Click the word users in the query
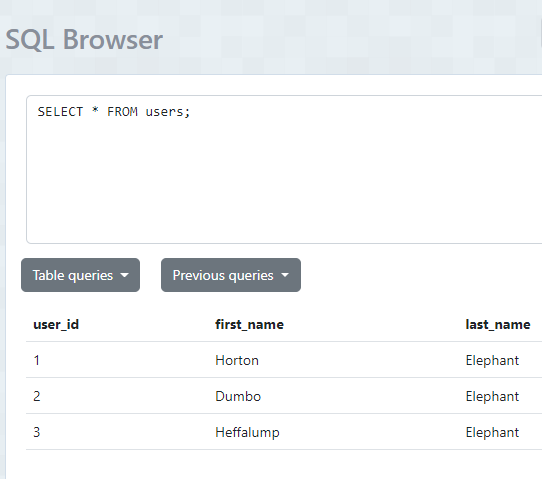Screen dimensions: 542x479 pos(165,112)
